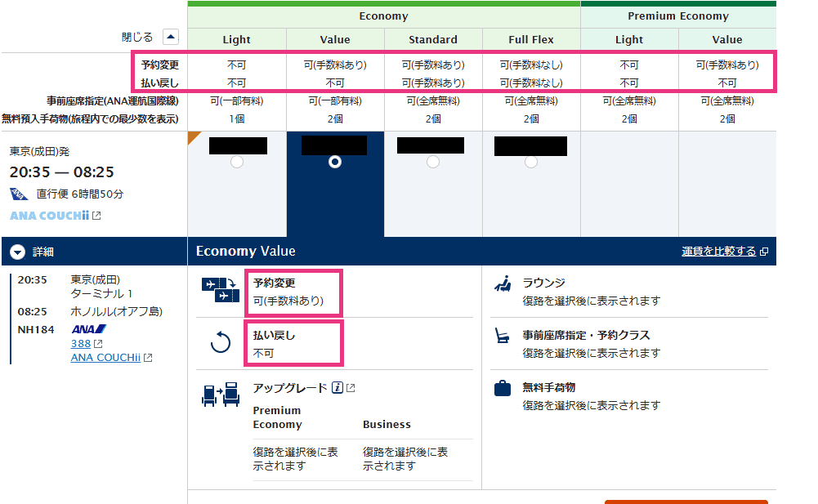The width and height of the screenshot is (818, 504).
Task: Collapse the 詳細 flight details section
Action: (18, 252)
